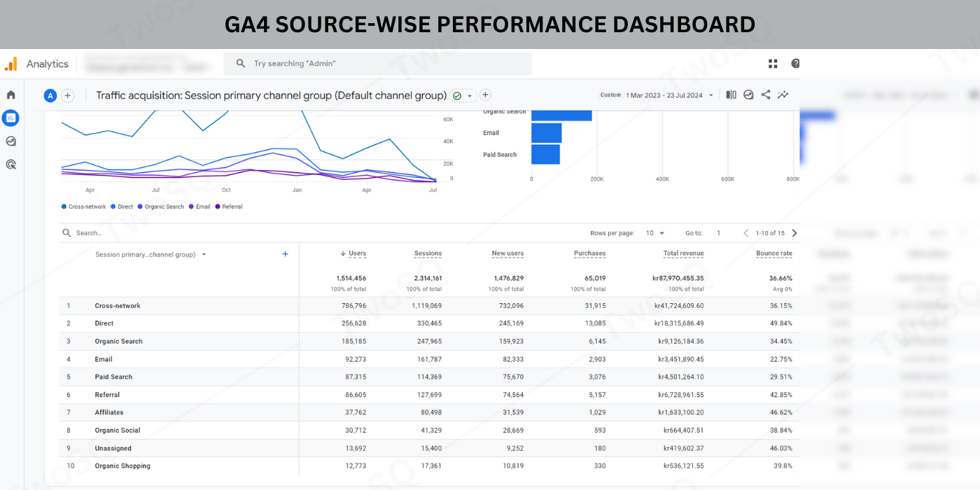This screenshot has width=980, height=490.
Task: Toggle the Organic Search legend series
Action: pos(164,207)
